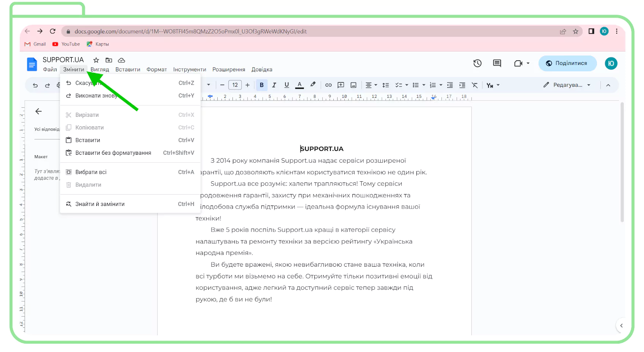Image resolution: width=644 pixels, height=352 pixels.
Task: Open the Розширення menu
Action: (x=229, y=69)
